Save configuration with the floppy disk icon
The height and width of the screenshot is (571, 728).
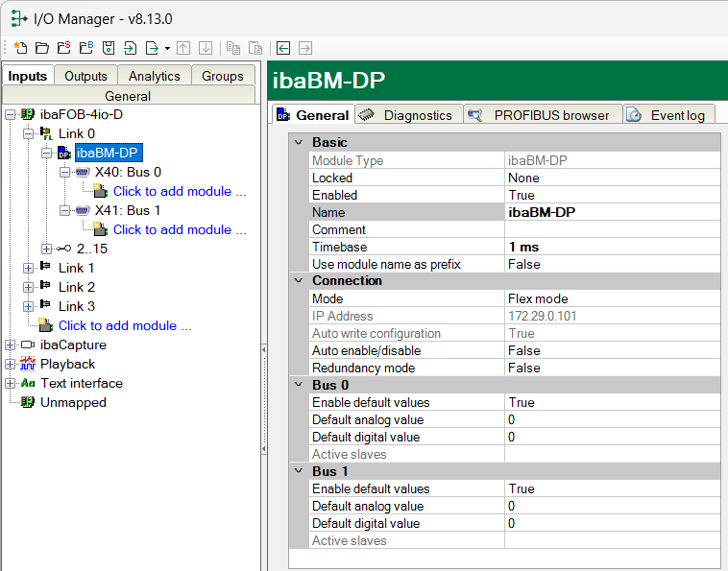109,48
